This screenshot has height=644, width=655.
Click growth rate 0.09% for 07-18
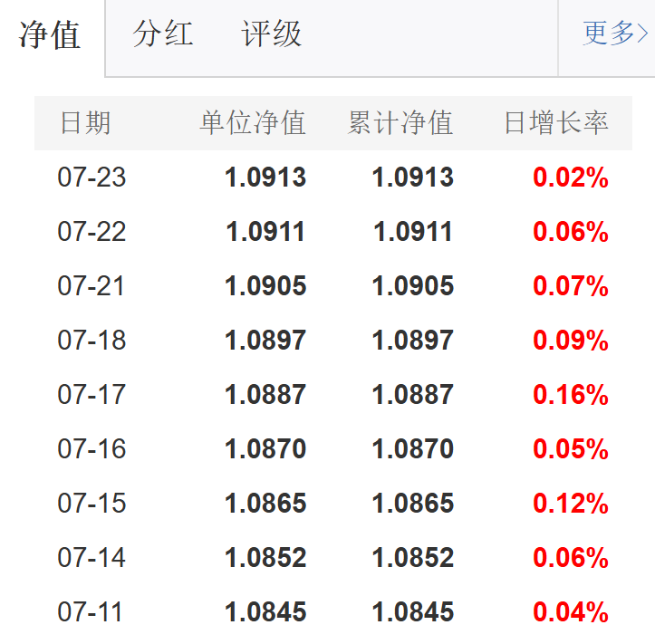click(x=571, y=340)
